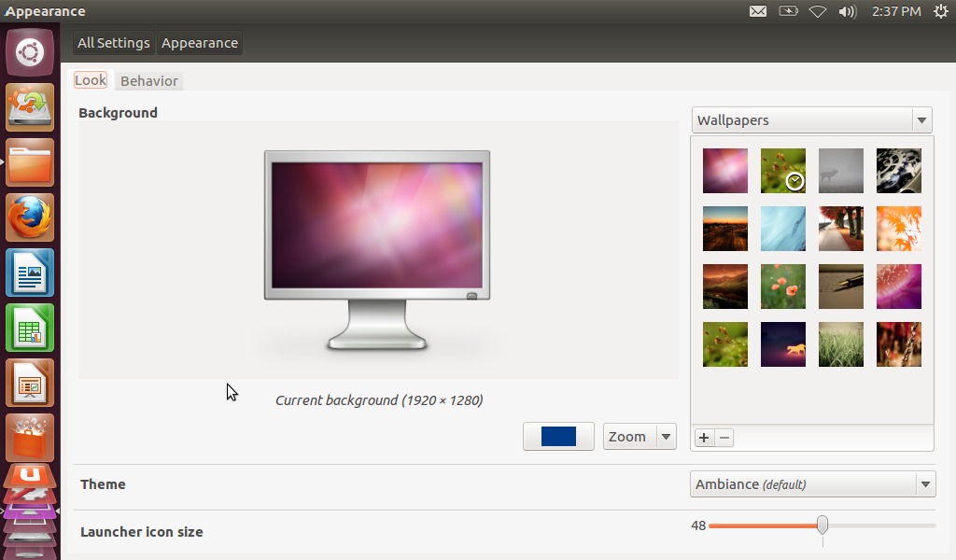Image resolution: width=956 pixels, height=560 pixels.
Task: Select the gray foggy deer wallpaper
Action: (x=841, y=171)
